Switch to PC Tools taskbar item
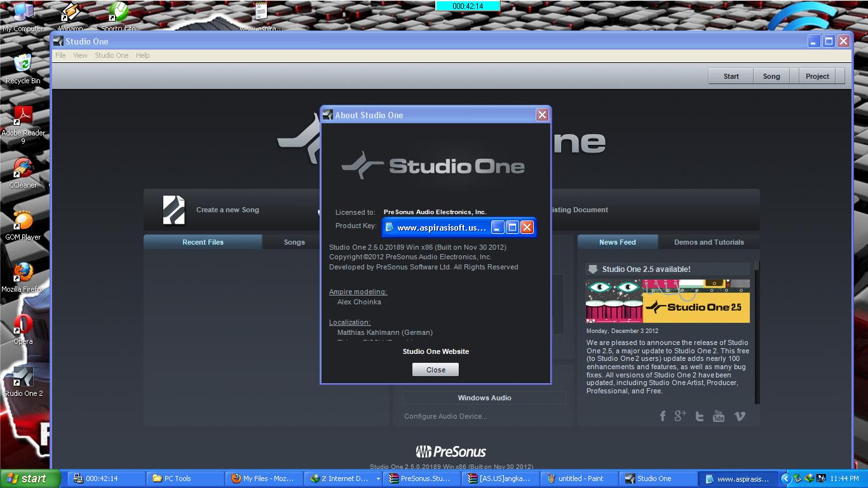 (x=186, y=478)
